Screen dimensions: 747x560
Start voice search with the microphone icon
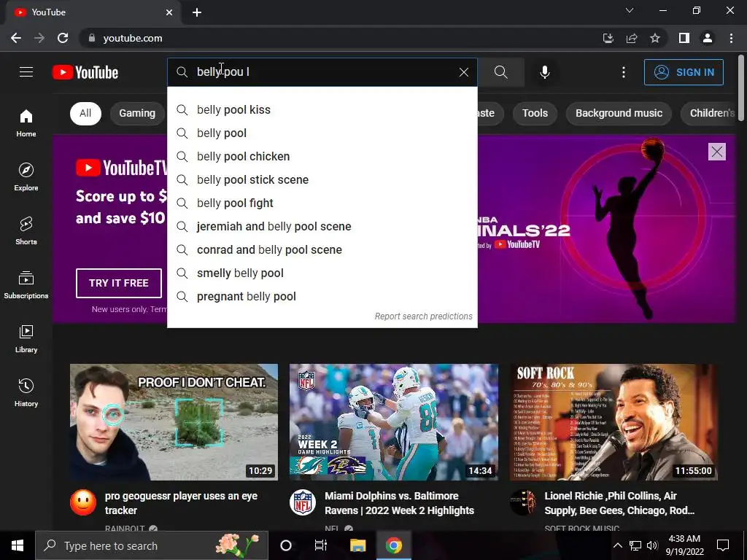pos(544,72)
